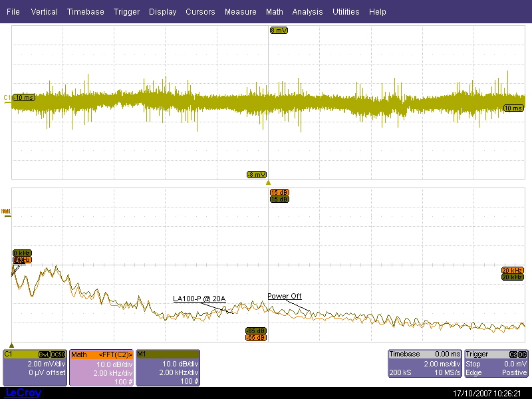Click the Math FFT(C2) descriptor header
The width and height of the screenshot is (532, 399).
pyautogui.click(x=101, y=354)
